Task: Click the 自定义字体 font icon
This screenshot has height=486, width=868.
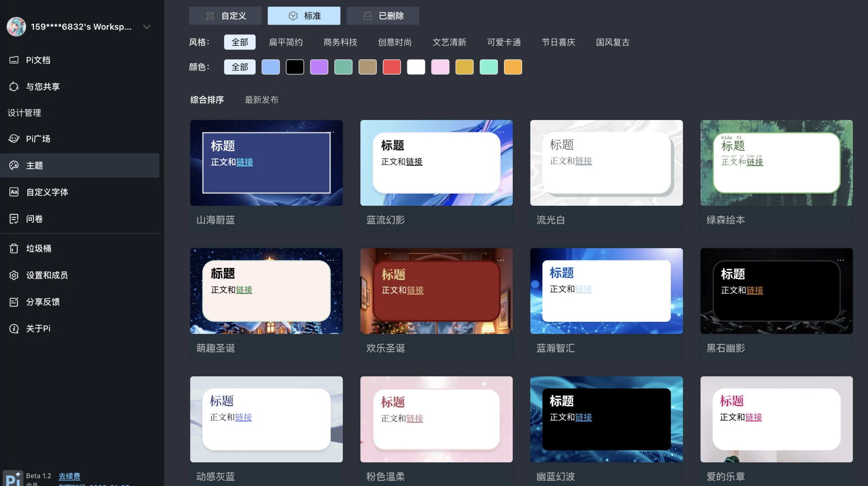Action: click(14, 192)
